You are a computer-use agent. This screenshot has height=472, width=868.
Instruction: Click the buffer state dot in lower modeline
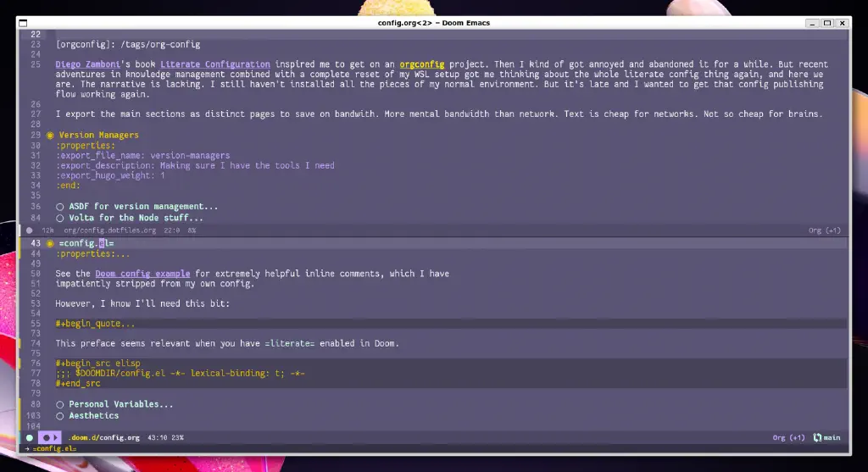pos(30,438)
